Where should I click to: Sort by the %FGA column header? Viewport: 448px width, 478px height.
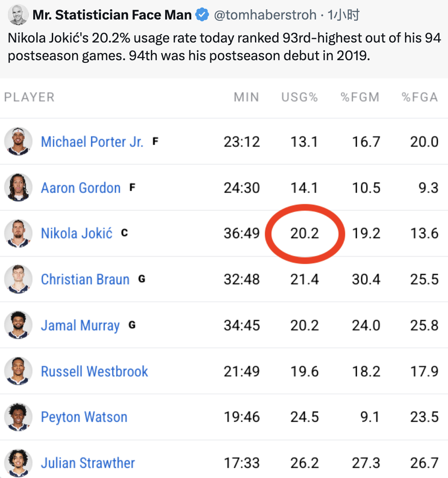(420, 97)
